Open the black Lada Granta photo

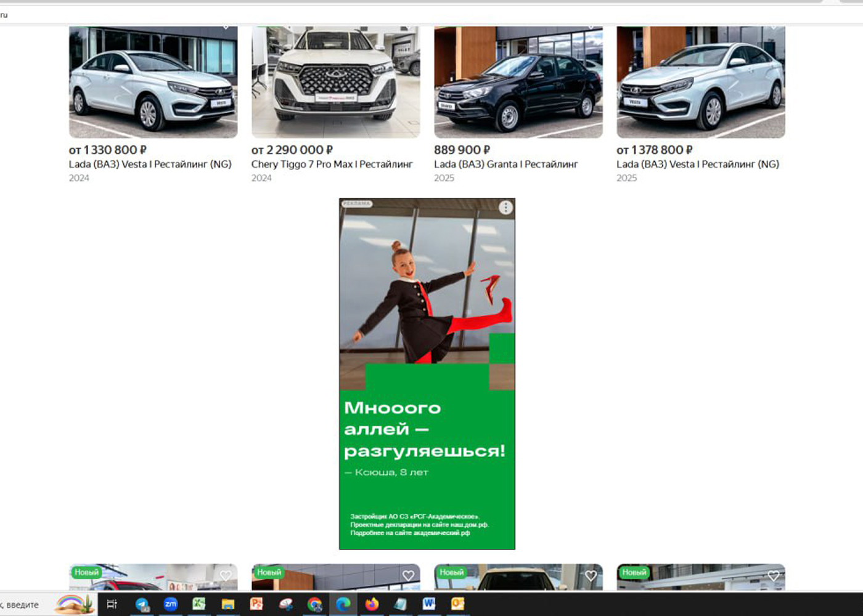click(x=518, y=82)
